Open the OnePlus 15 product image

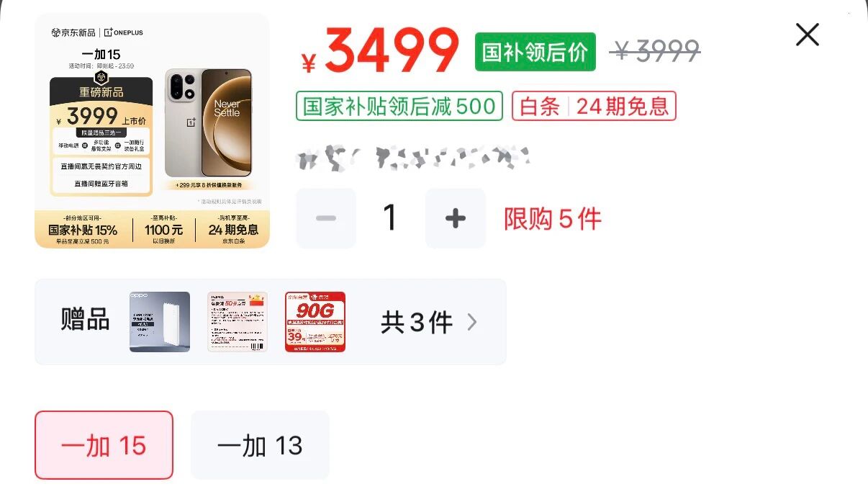click(153, 131)
